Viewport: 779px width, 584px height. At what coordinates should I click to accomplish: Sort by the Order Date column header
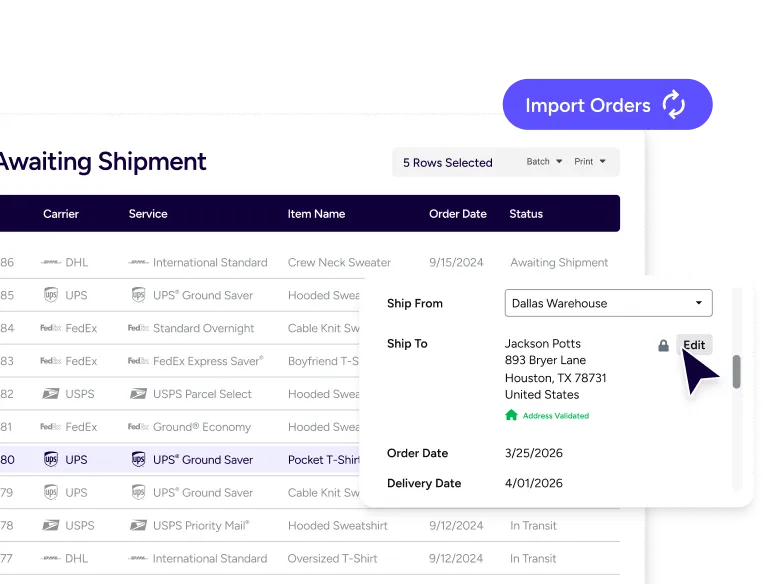457,214
